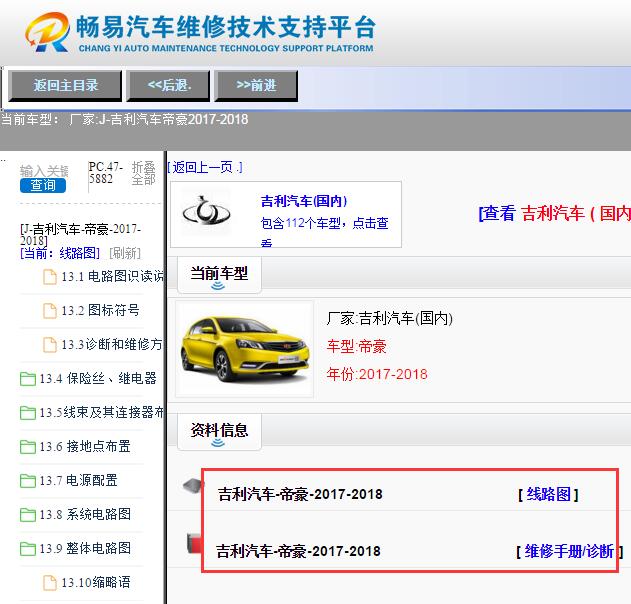The image size is (631, 604).
Task: Expand folder icon for 13.5 线束及其连接器
Action: (28, 413)
